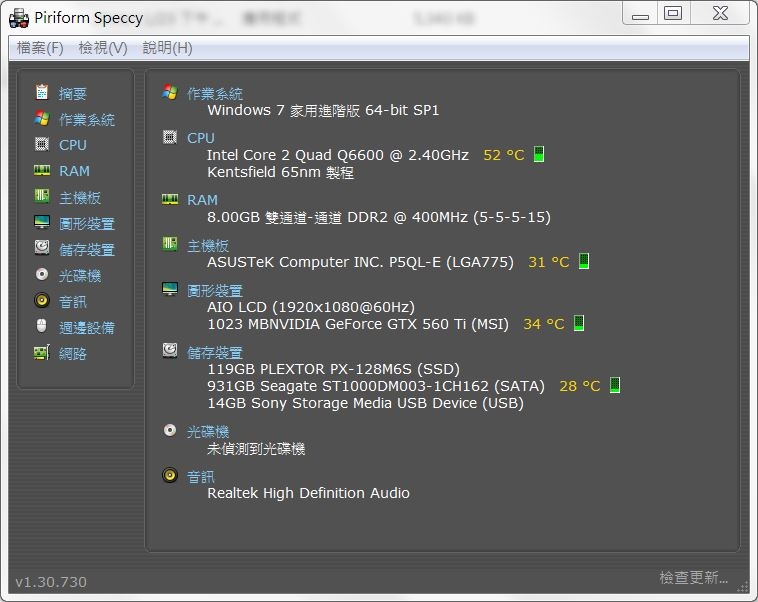
Task: Click the optical disc icon in main panel
Action: tap(170, 430)
